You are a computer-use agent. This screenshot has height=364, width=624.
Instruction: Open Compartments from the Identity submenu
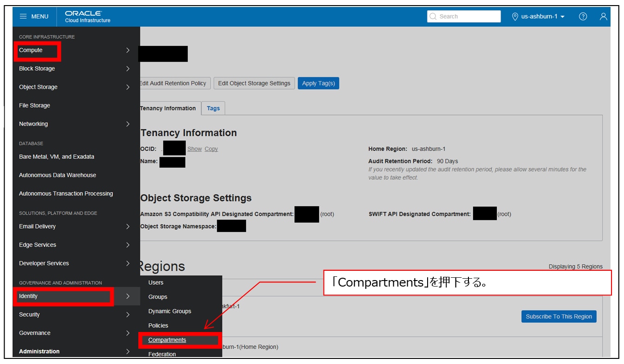coord(167,340)
